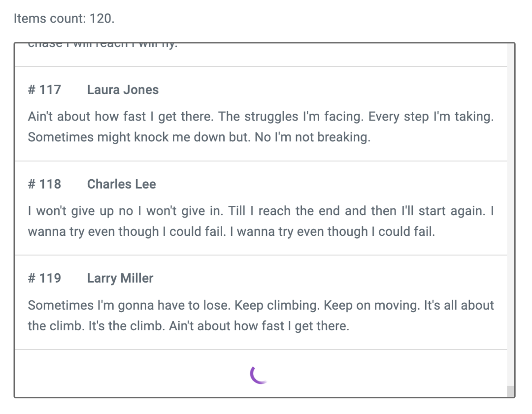Click the cut-off text at list top
This screenshot has width=532, height=414.
coord(102,45)
